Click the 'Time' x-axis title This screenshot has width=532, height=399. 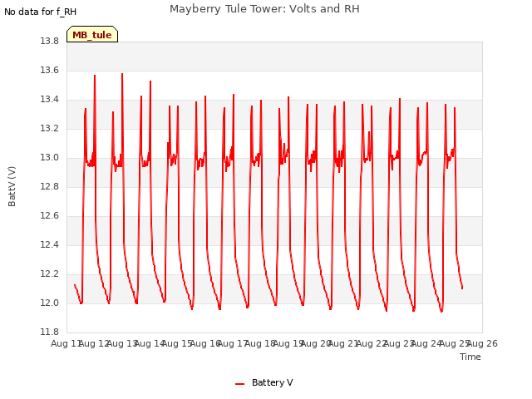[x=470, y=357]
